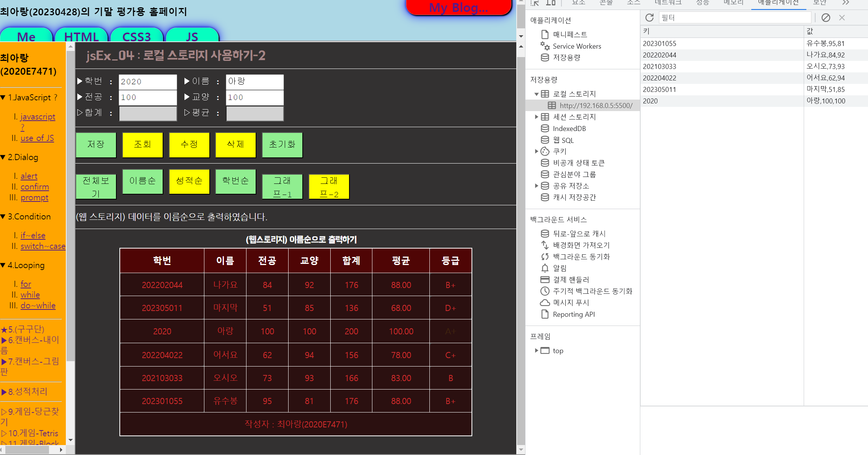The image size is (868, 455).
Task: Show more DevTools tabs chevron
Action: (x=845, y=3)
